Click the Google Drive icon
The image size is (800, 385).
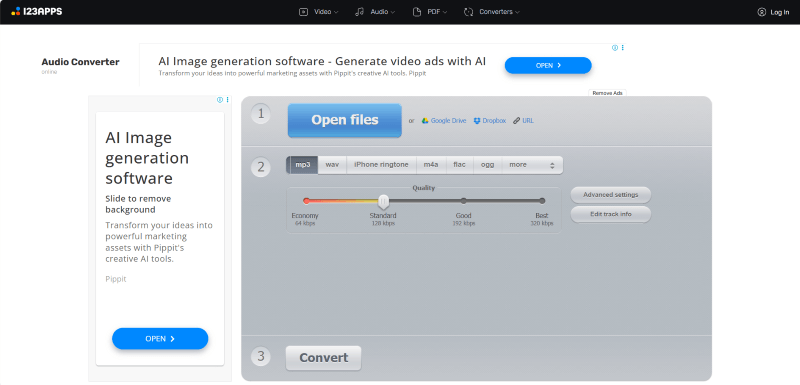tap(425, 121)
